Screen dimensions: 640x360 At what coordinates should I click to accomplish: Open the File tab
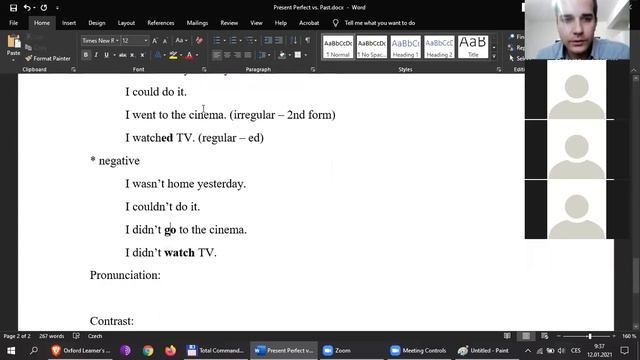coord(13,23)
